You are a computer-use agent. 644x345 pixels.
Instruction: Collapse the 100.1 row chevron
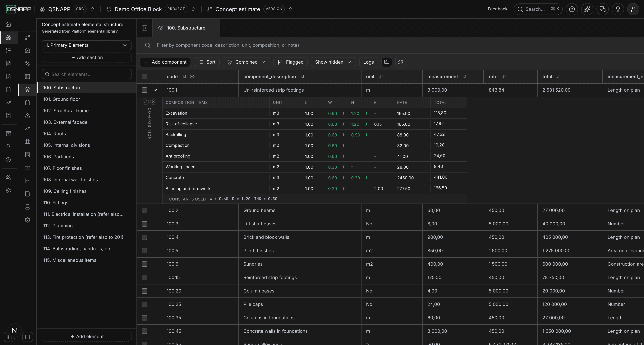[x=155, y=90]
